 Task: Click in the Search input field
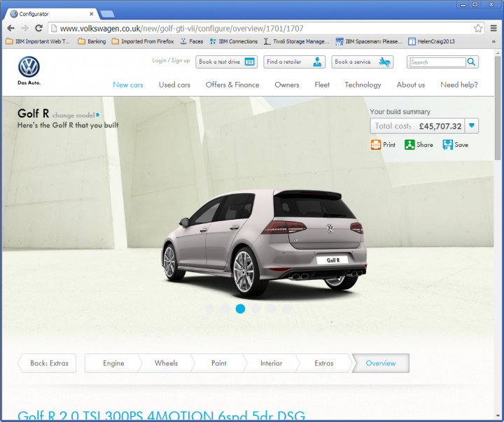437,62
